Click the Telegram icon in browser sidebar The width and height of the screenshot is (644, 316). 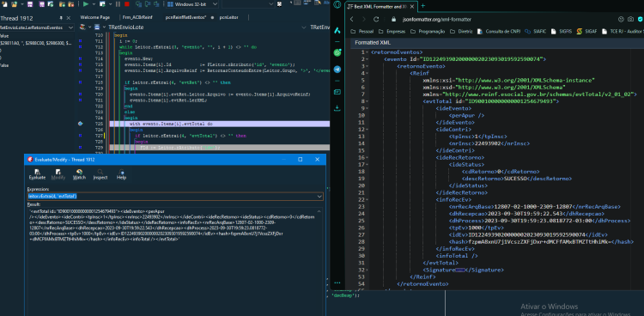(x=337, y=69)
